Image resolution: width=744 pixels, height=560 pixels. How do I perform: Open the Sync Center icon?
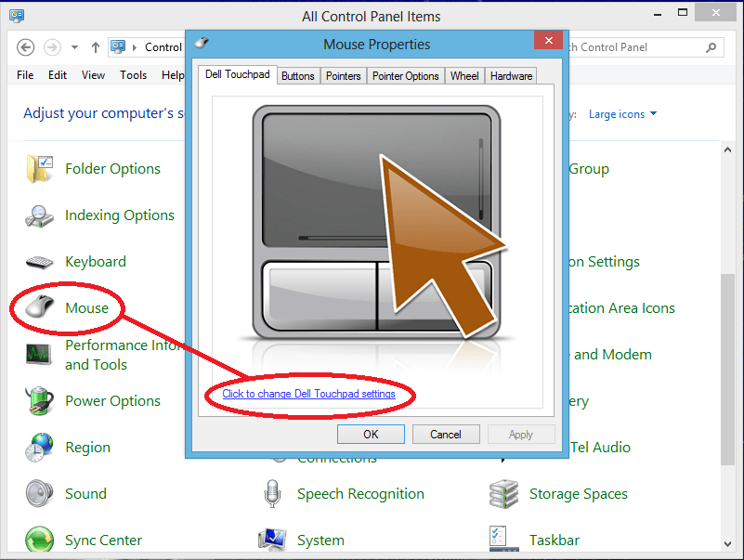click(x=40, y=540)
